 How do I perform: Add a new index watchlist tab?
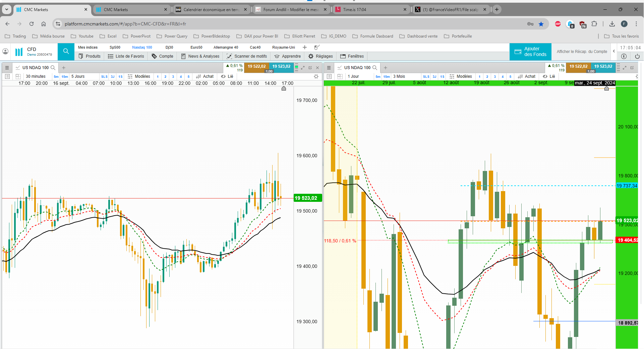point(305,47)
